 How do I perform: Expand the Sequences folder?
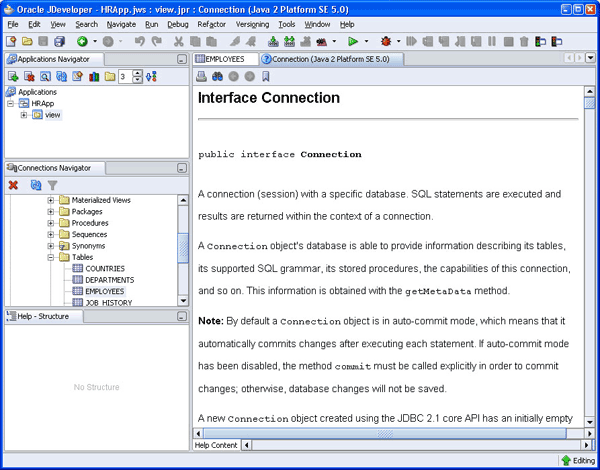tap(51, 234)
